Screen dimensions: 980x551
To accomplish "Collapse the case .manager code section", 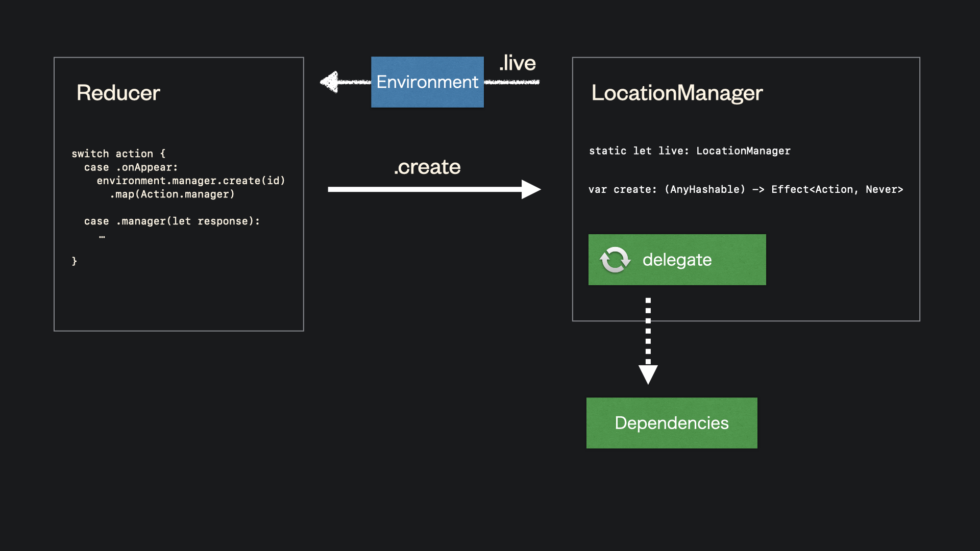I will tap(172, 221).
